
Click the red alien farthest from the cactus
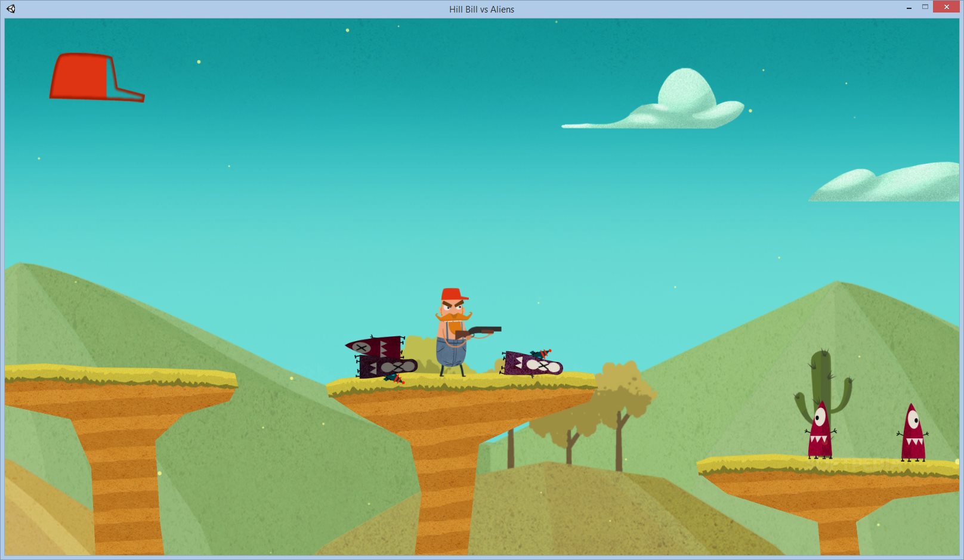(x=913, y=433)
